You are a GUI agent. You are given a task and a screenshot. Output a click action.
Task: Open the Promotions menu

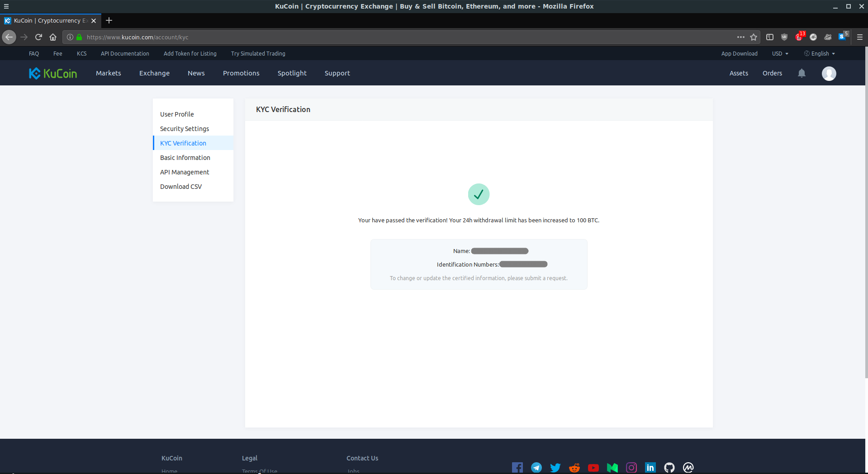click(x=241, y=73)
